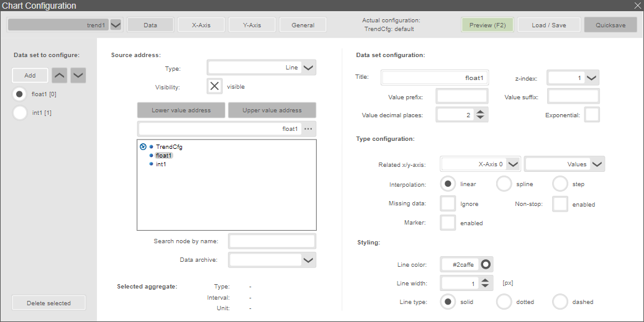Screen dimensions: 644x322
Task: Open the line color picker swatch
Action: 486,264
